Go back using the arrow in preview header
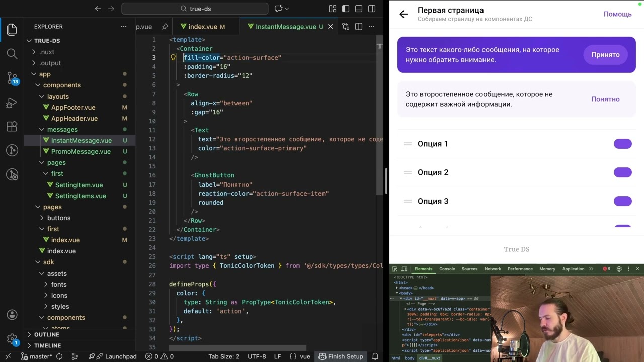 click(x=404, y=14)
